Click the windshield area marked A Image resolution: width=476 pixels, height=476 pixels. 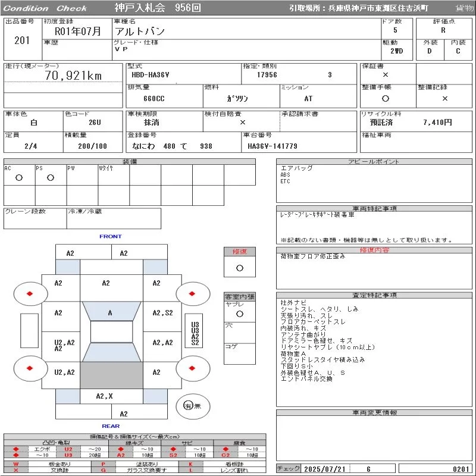click(x=111, y=311)
